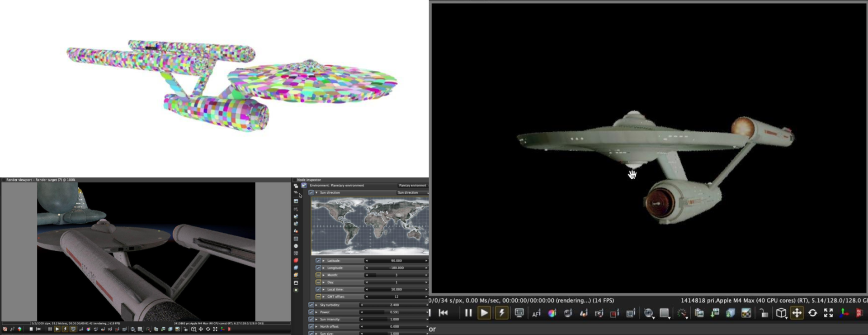Toggle the Day parameter checkbox icon
868x335 pixels.
click(318, 282)
